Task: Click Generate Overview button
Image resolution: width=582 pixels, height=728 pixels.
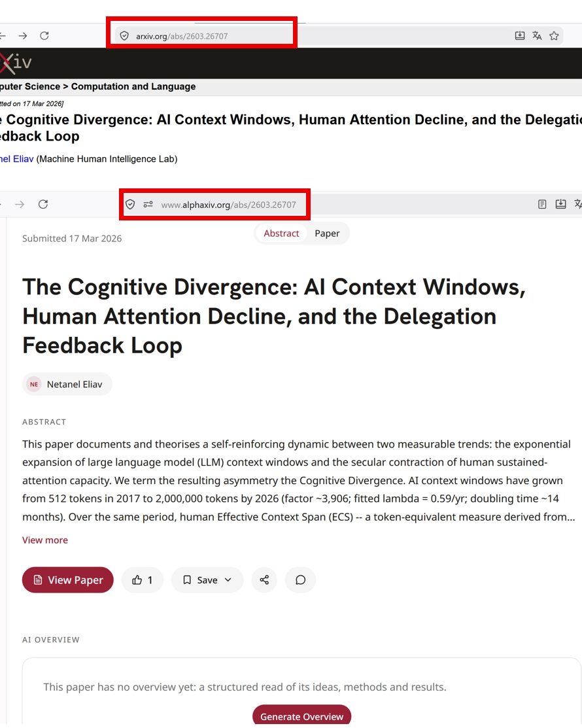Action: tap(301, 716)
